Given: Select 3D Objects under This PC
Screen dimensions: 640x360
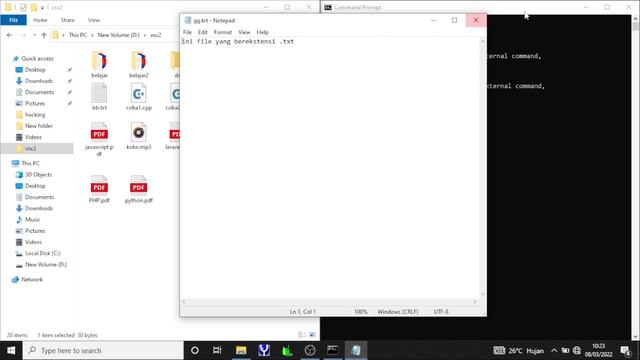Looking at the screenshot, I should tap(38, 175).
